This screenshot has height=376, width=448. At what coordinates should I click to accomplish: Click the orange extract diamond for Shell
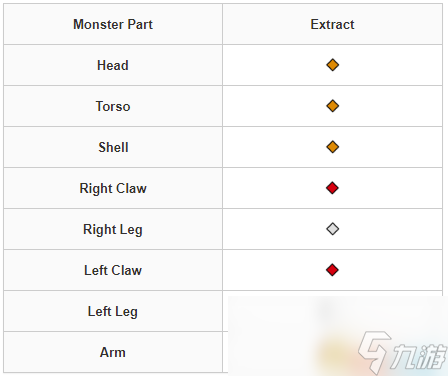pyautogui.click(x=332, y=147)
